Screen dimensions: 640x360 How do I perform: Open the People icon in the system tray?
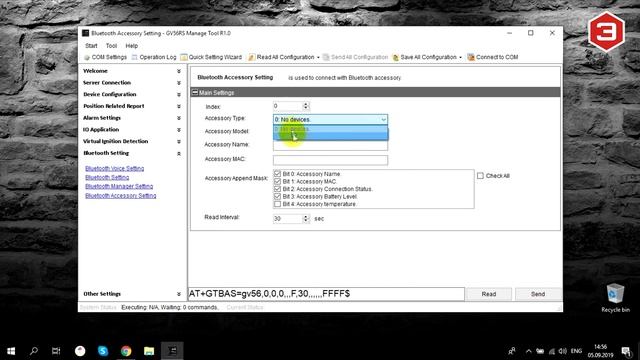512,351
